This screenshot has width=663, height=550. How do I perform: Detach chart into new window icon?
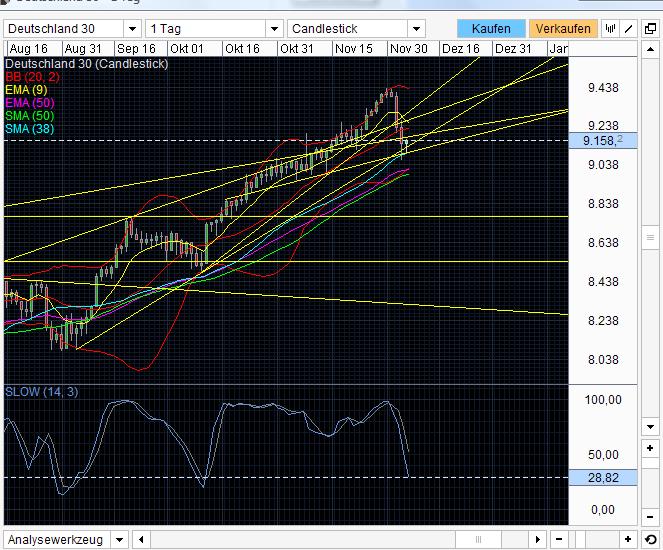pyautogui.click(x=650, y=29)
